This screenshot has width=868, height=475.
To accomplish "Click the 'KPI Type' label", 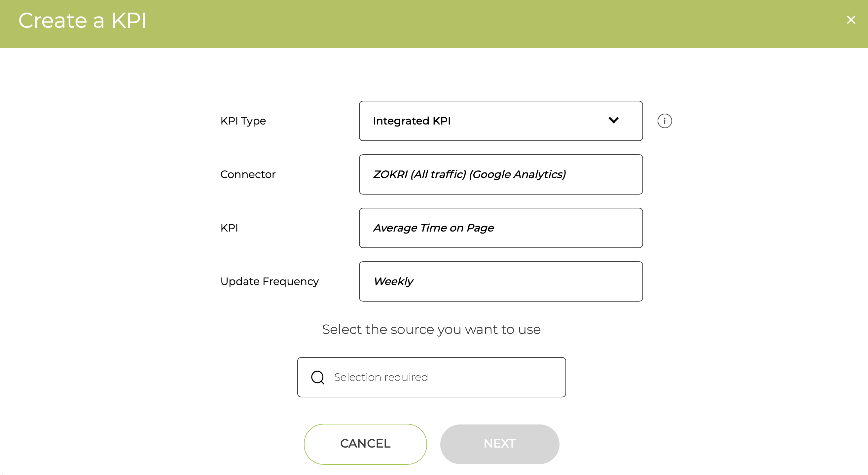I will coord(243,121).
